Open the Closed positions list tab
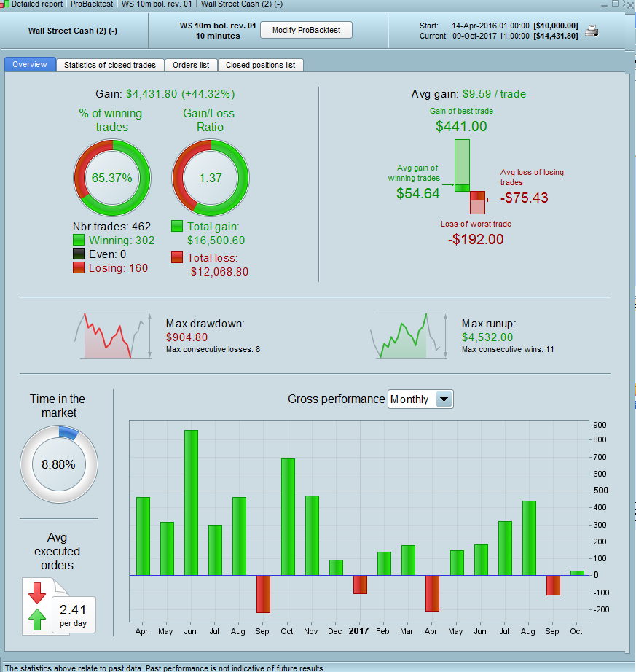This screenshot has height=672, width=636. pyautogui.click(x=260, y=65)
